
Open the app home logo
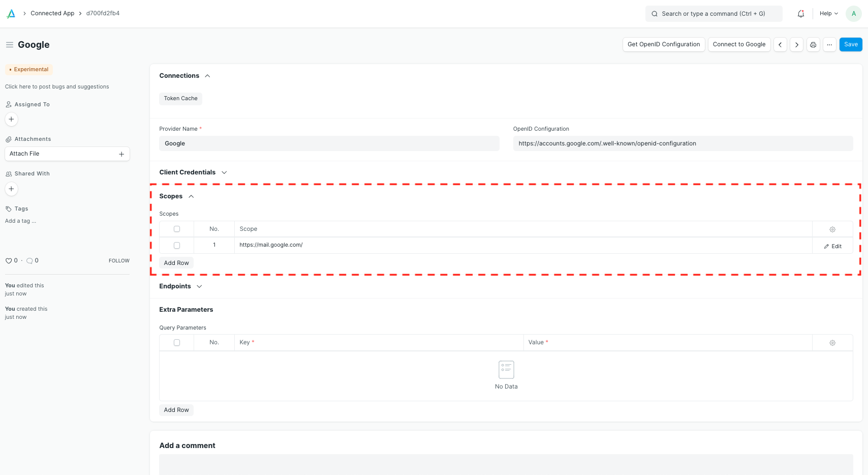(x=11, y=14)
